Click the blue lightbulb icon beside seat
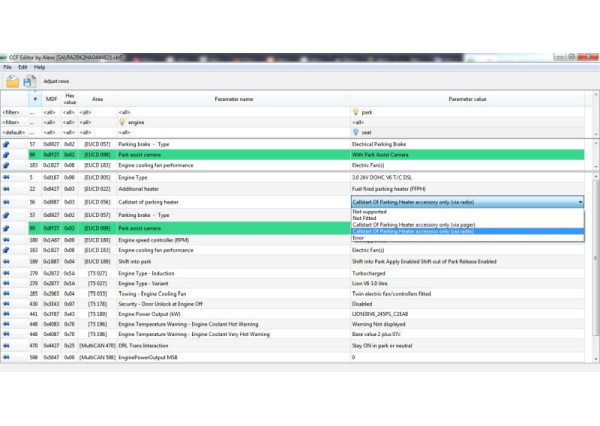Viewport: 600px width, 426px height. [356, 131]
